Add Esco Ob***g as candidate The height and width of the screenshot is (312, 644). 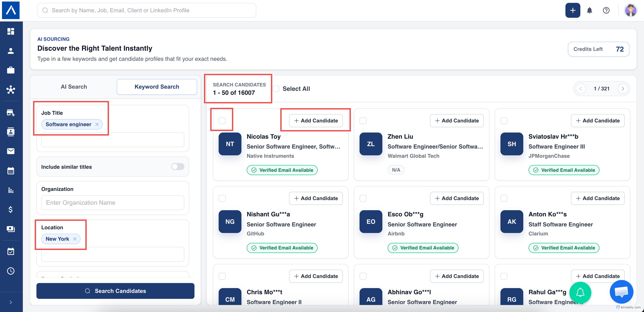[x=457, y=198]
